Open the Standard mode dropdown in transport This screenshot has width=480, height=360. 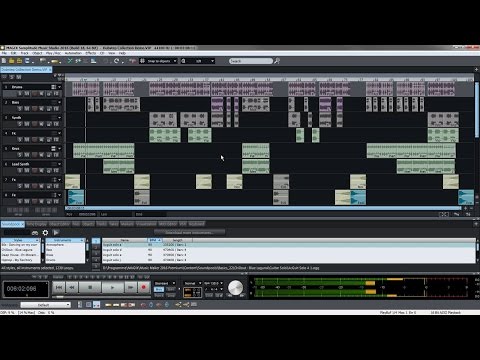pos(165,283)
